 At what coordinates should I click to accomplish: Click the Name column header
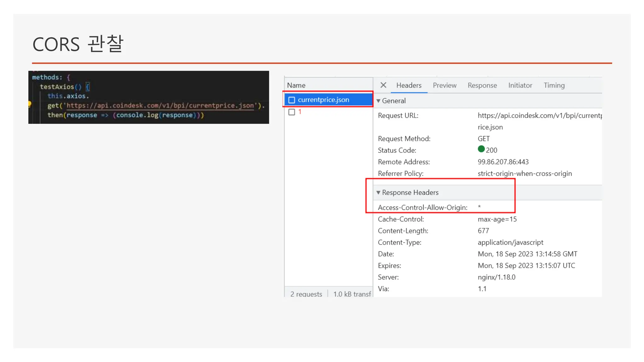(296, 85)
